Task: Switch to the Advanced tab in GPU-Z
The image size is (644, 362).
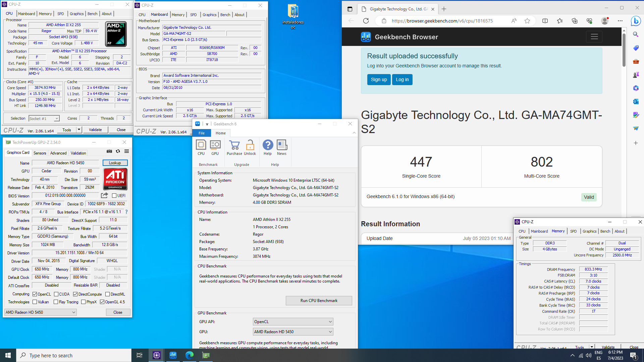Action: click(x=58, y=153)
